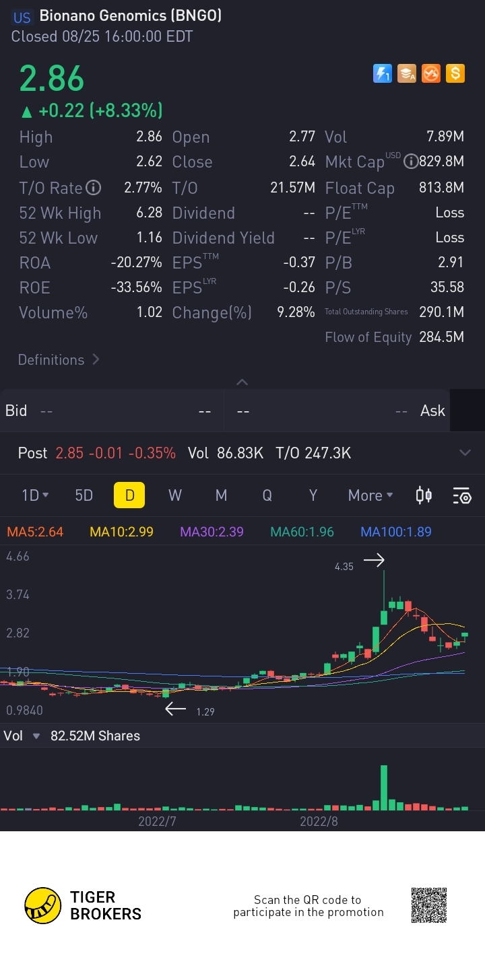Image resolution: width=485 pixels, height=980 pixels.
Task: Tap the MA30:2.39 indicator label
Action: click(212, 532)
